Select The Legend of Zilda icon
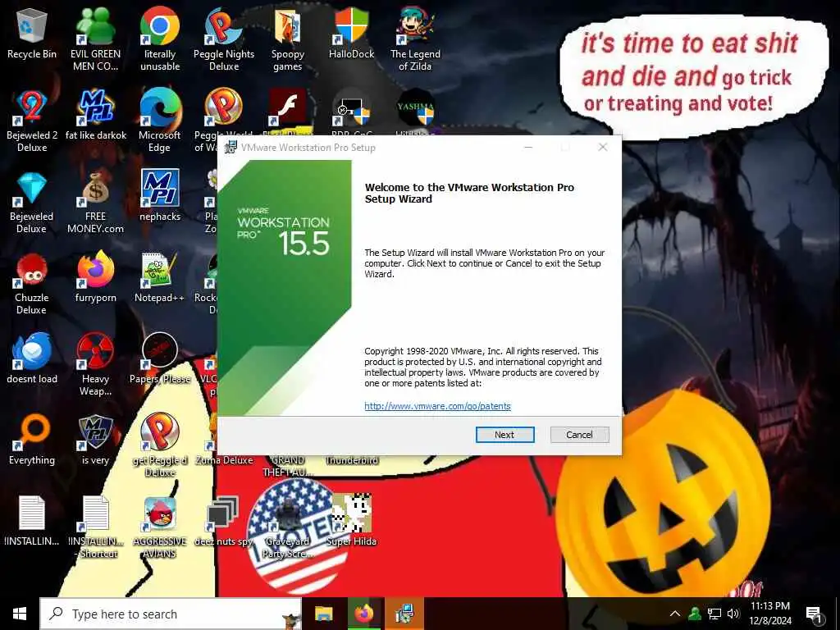 (415, 39)
